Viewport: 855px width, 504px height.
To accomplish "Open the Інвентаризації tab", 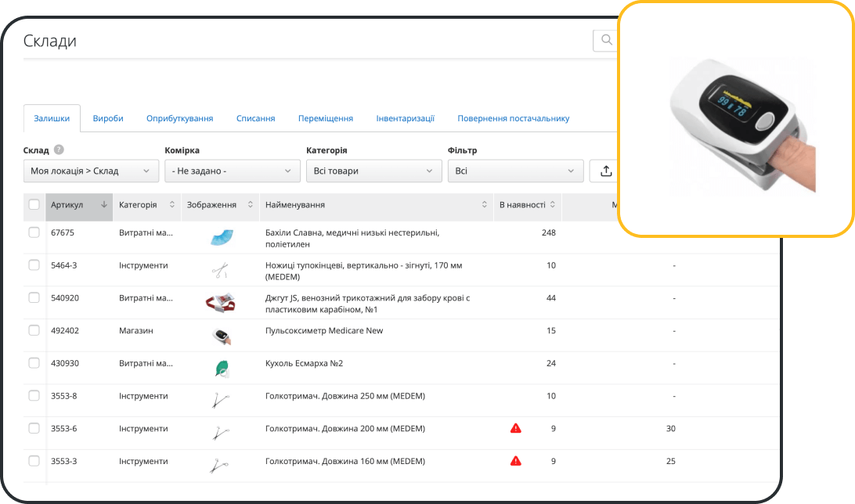I will 405,118.
